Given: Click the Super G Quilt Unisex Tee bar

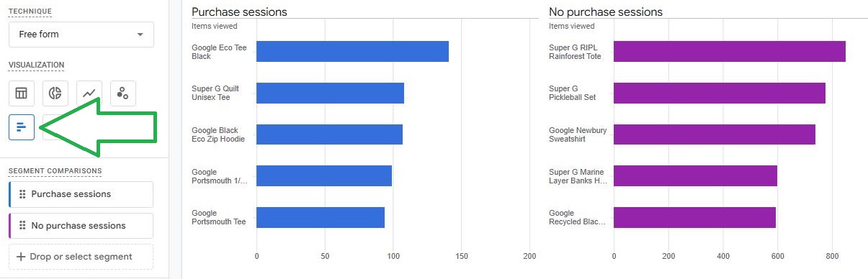Looking at the screenshot, I should tap(330, 93).
